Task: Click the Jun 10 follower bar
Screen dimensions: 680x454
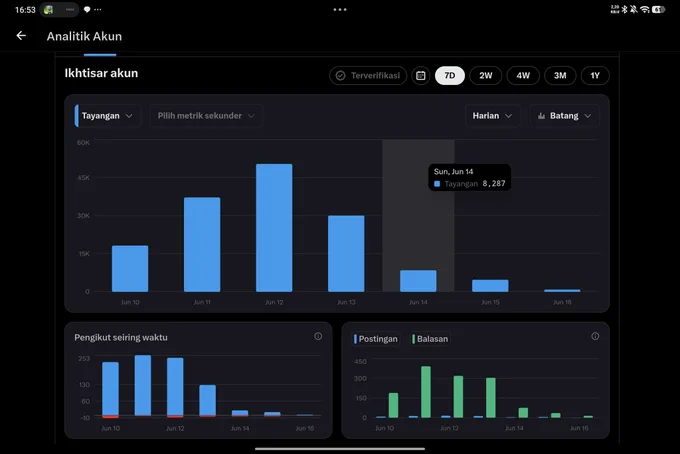Action: 111,390
